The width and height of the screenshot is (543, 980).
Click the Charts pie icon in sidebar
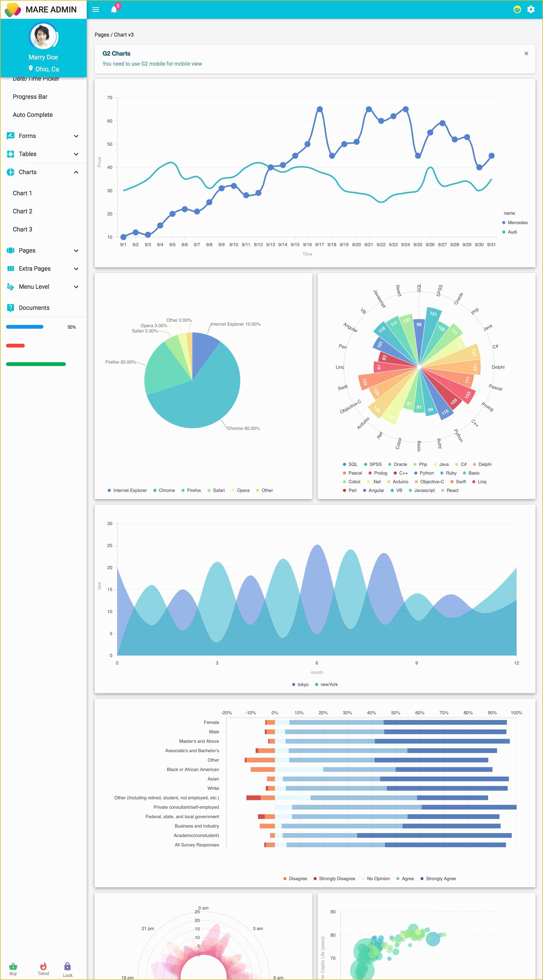tap(11, 172)
